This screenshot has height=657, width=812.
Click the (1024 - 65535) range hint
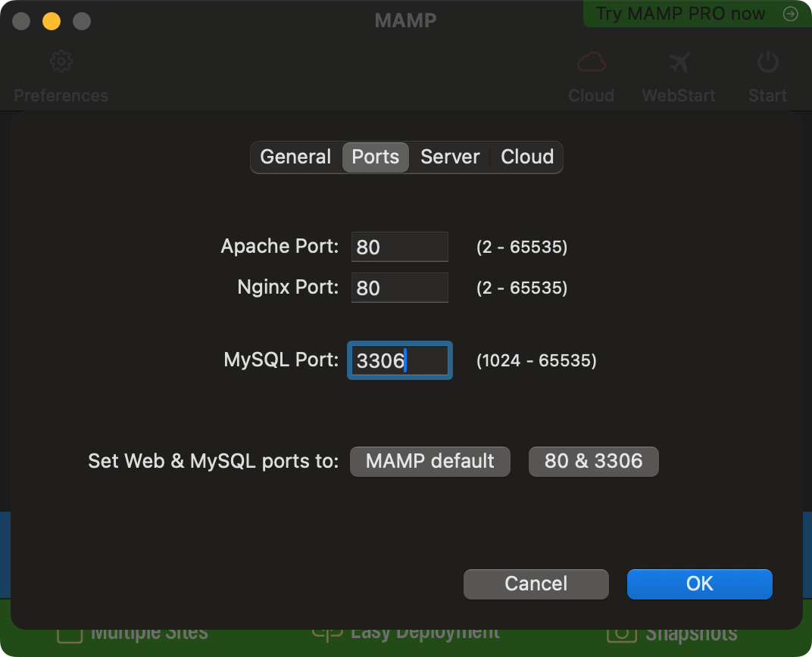[536, 360]
